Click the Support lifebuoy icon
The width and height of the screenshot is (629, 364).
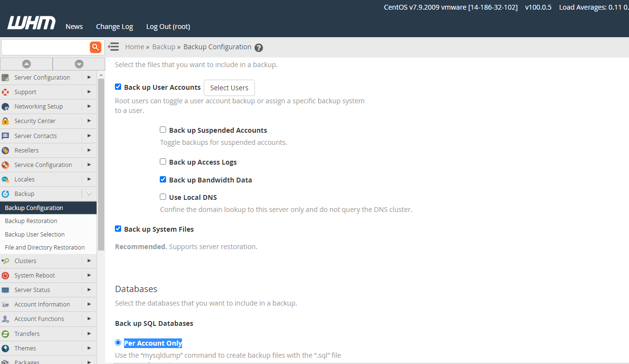coord(5,92)
